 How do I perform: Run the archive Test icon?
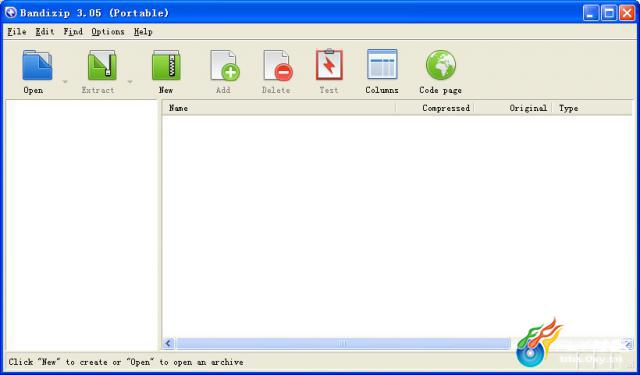click(x=329, y=64)
